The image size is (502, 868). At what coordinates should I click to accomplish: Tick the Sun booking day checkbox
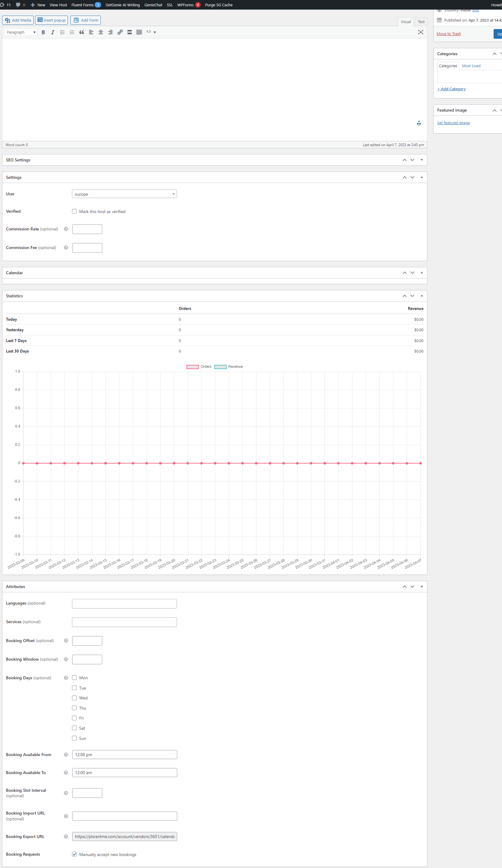tap(74, 738)
